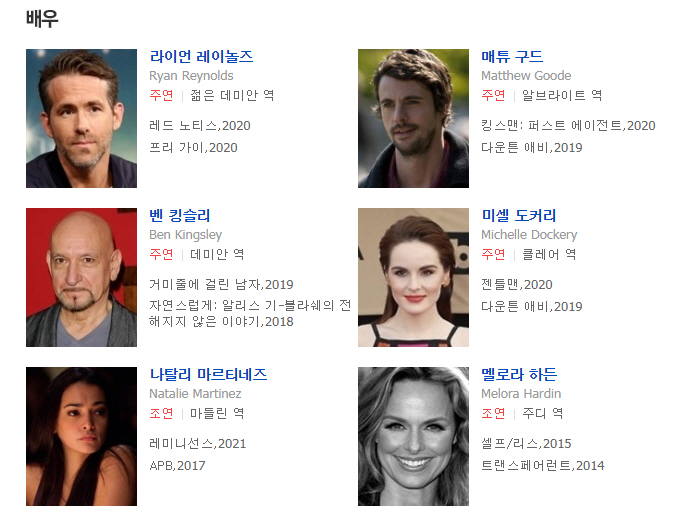
Task: Open the 나탈리 마르티네즈 actor name link
Action: [x=208, y=374]
